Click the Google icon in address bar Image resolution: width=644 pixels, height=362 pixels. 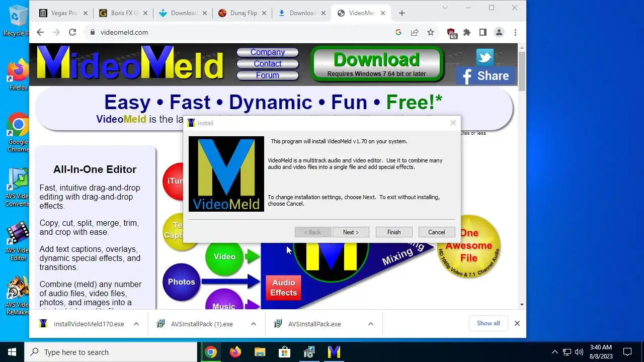[x=398, y=32]
